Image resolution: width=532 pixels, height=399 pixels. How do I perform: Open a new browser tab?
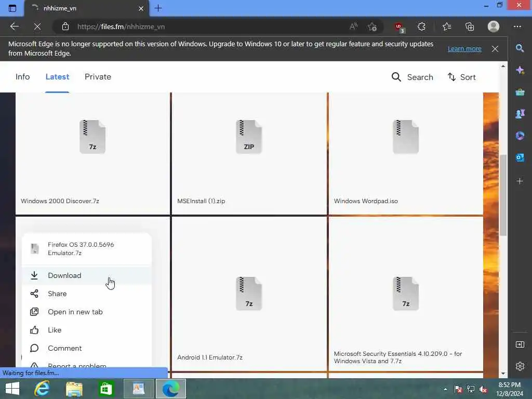(158, 8)
